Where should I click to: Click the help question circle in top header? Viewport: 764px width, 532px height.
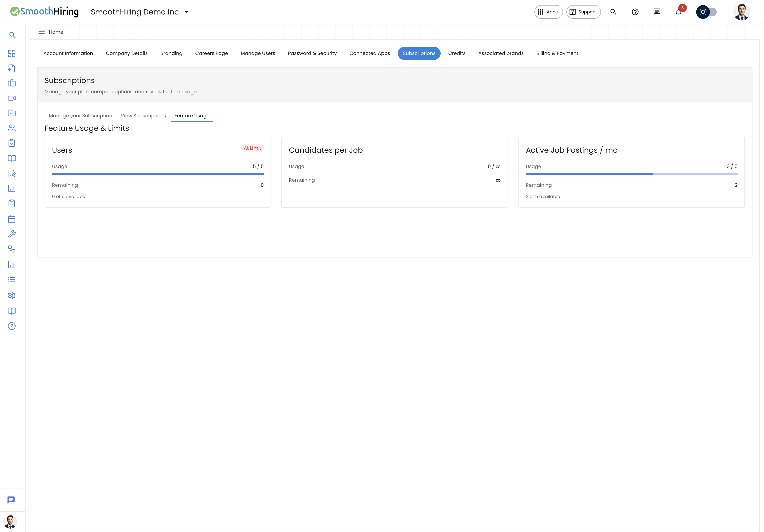(635, 12)
